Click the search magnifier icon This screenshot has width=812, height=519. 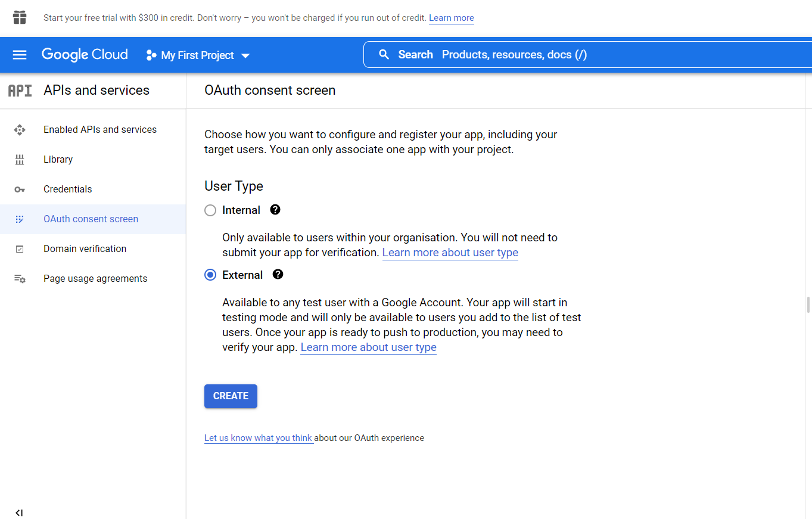[384, 55]
